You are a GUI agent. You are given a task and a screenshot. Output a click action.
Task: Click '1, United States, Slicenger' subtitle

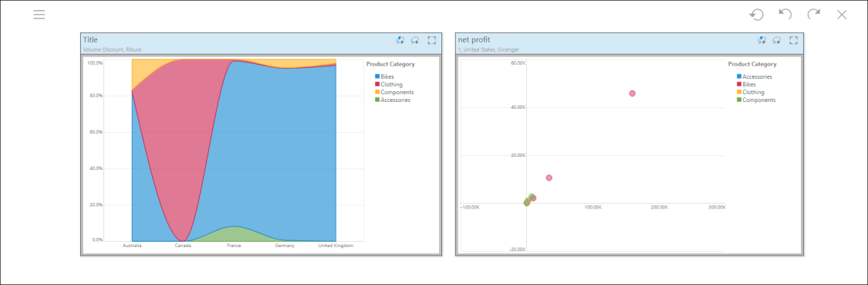pyautogui.click(x=488, y=49)
